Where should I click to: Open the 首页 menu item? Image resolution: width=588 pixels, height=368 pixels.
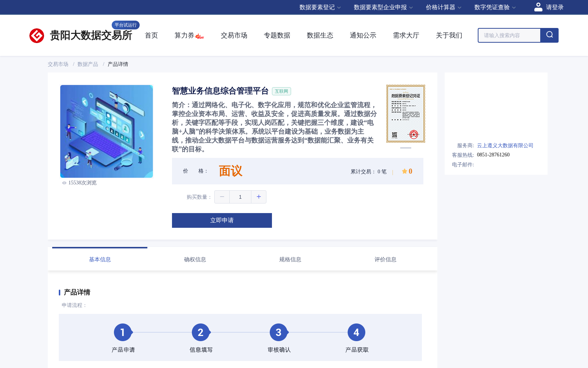point(151,35)
